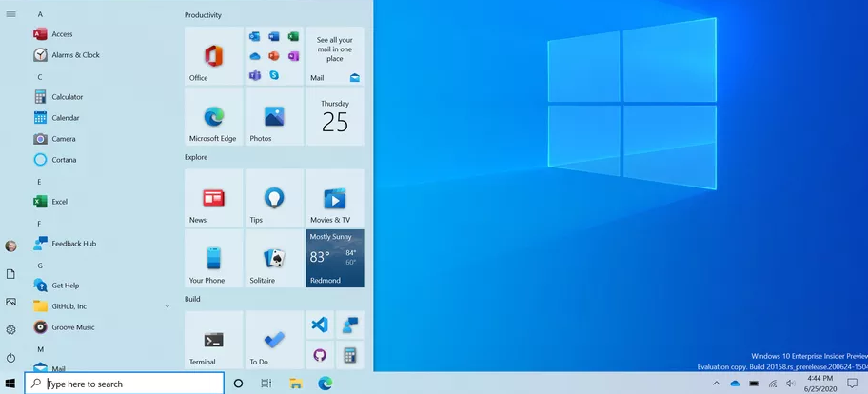
Task: Select the Explore group header
Action: pos(196,157)
